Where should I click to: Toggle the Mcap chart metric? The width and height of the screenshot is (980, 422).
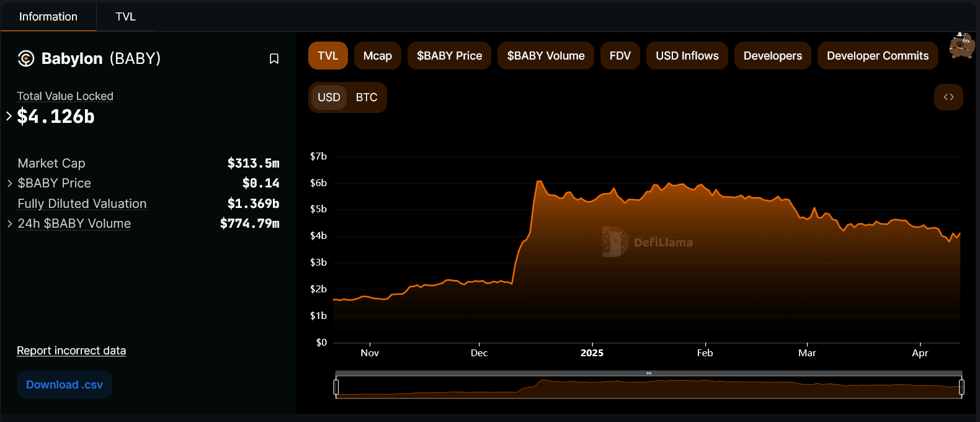378,56
